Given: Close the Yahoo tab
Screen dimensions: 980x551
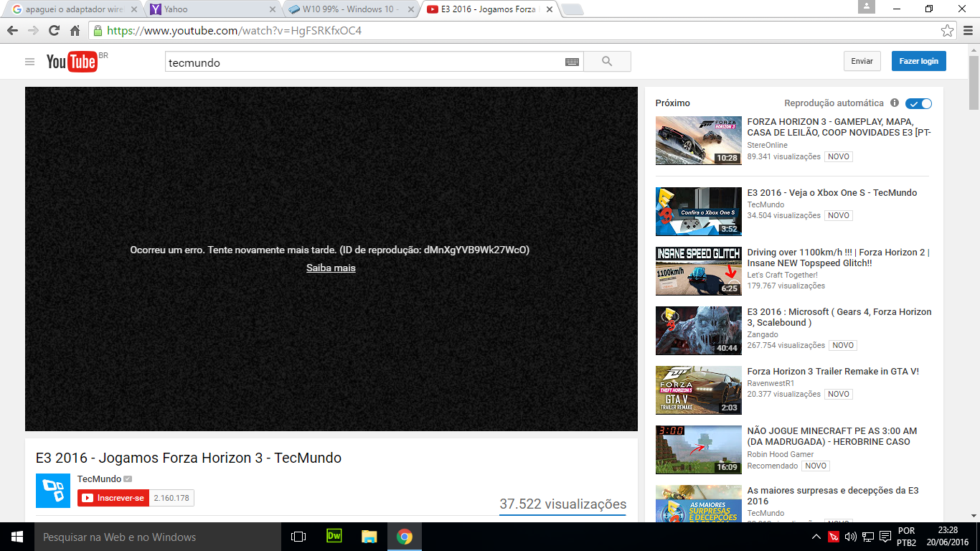Looking at the screenshot, I should 272,9.
